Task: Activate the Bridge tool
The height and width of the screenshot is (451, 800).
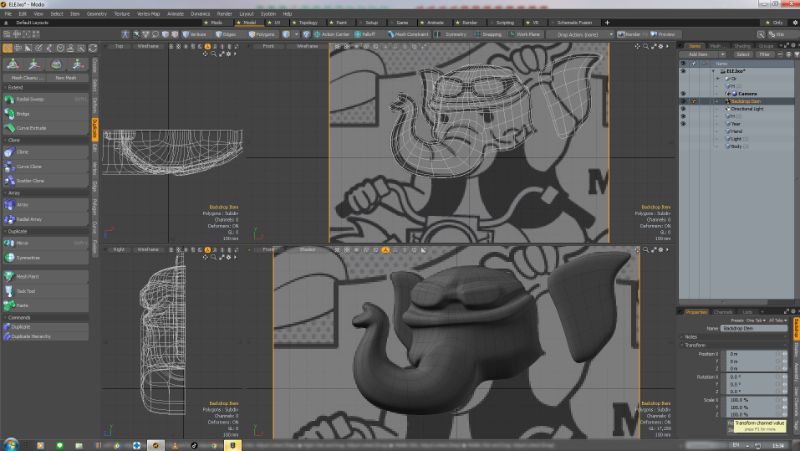Action: point(45,113)
